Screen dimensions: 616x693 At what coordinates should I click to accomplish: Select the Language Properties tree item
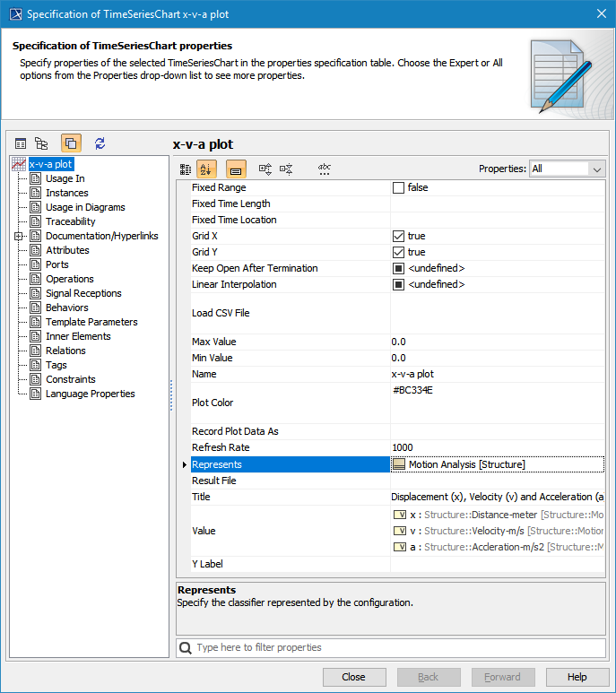91,394
